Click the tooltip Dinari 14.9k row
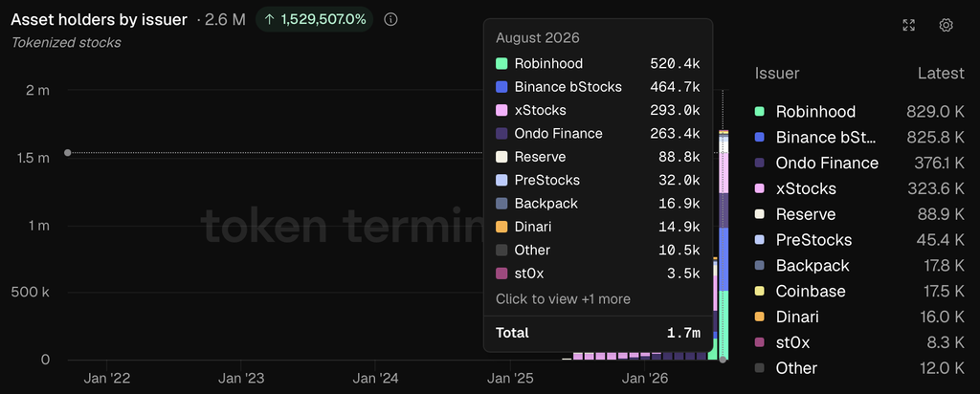The width and height of the screenshot is (980, 394). tap(597, 227)
